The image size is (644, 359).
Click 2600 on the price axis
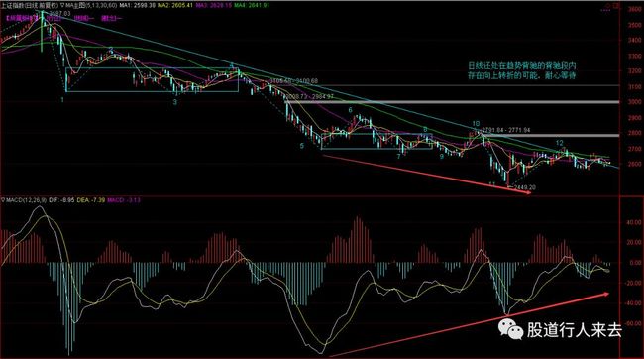point(634,164)
